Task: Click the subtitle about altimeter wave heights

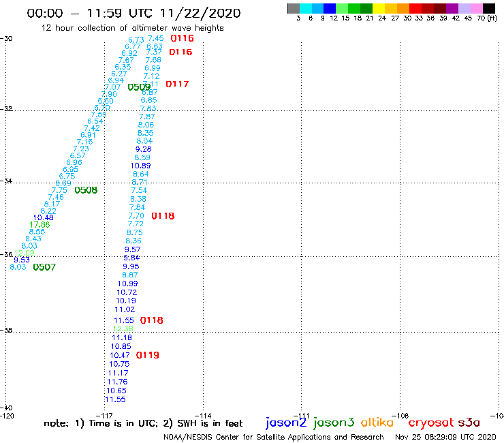Action: click(x=132, y=28)
